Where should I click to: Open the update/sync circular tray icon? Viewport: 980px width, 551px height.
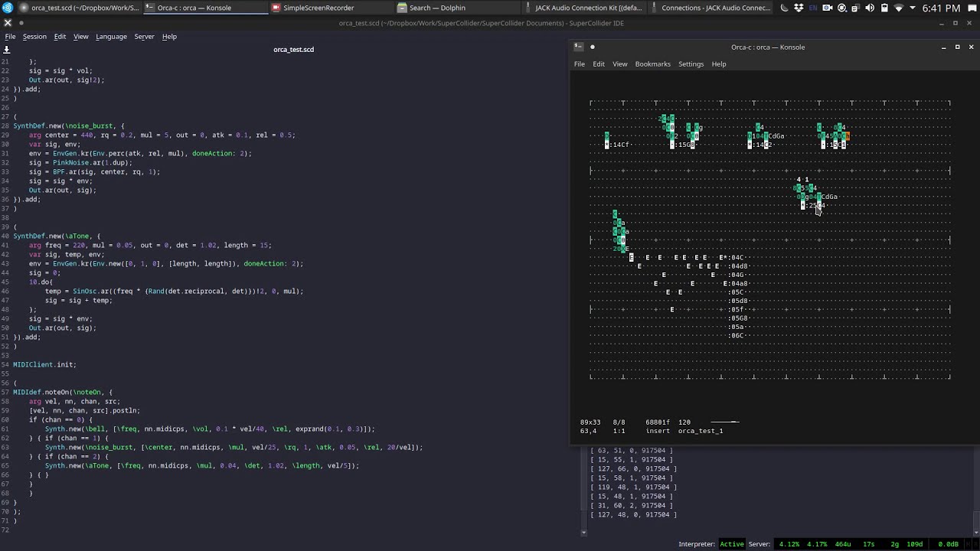coord(842,8)
